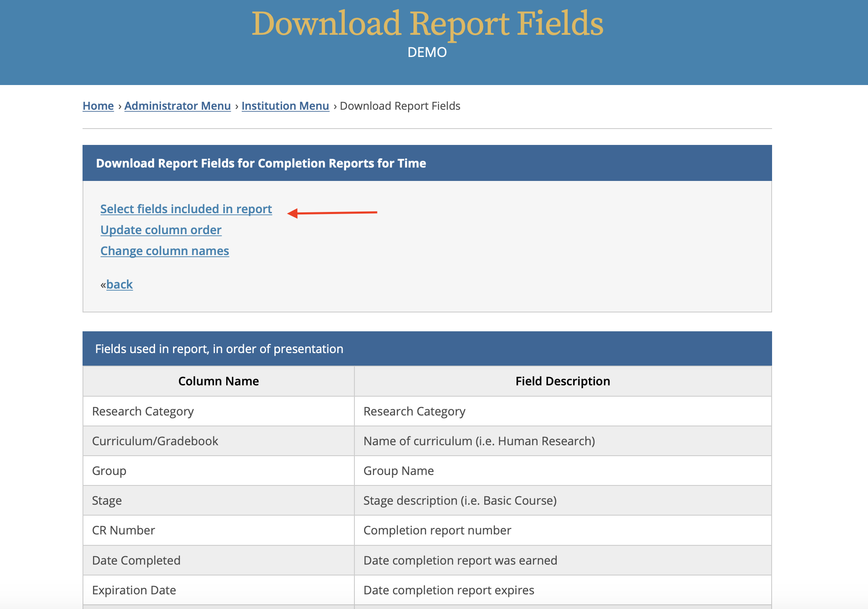
Task: Click the DEMO subtitle text
Action: 427,52
